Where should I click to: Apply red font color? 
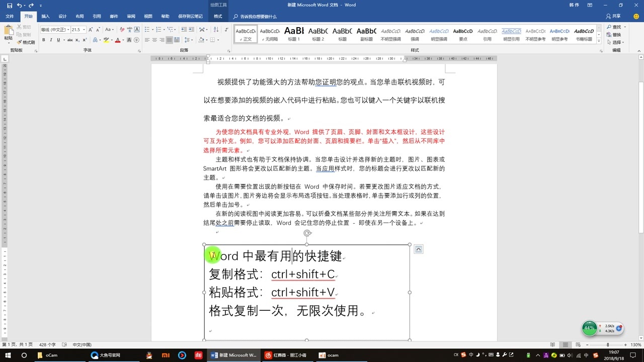118,40
